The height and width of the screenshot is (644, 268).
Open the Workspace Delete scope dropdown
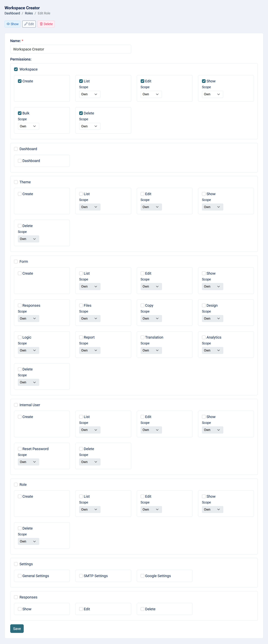[x=90, y=126]
